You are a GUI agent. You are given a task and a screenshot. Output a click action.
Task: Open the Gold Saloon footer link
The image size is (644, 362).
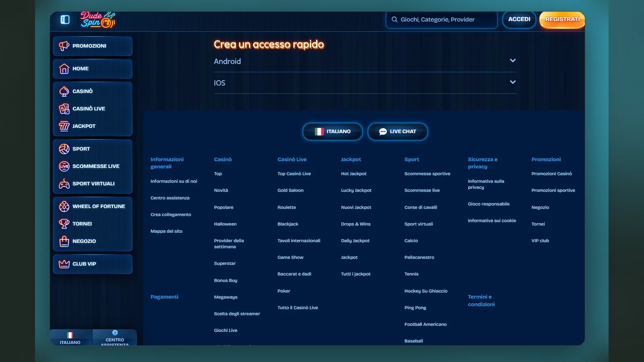(x=291, y=191)
